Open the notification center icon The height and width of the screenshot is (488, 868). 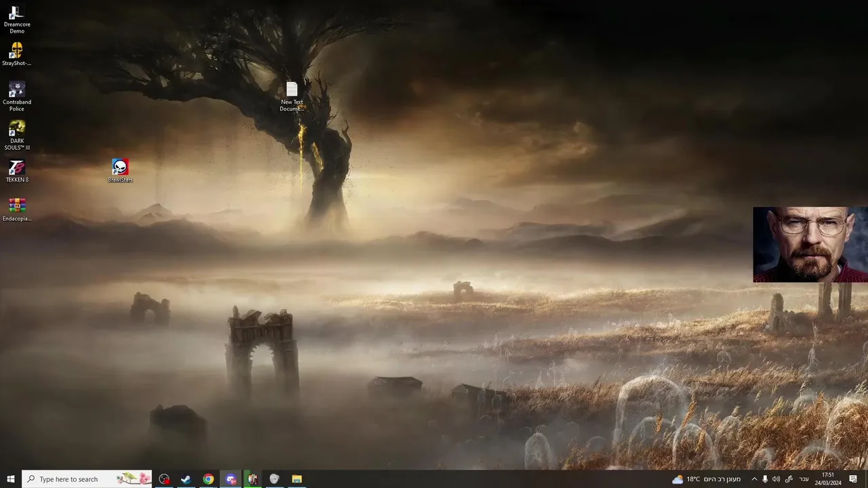pyautogui.click(x=854, y=479)
